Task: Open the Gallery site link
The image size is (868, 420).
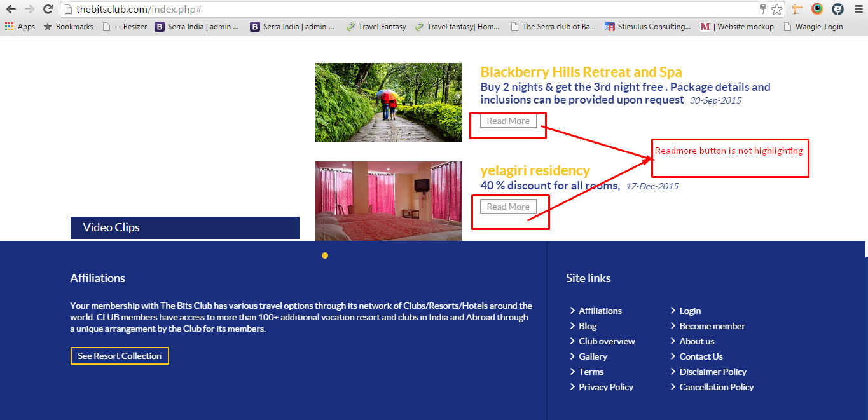Action: tap(593, 356)
